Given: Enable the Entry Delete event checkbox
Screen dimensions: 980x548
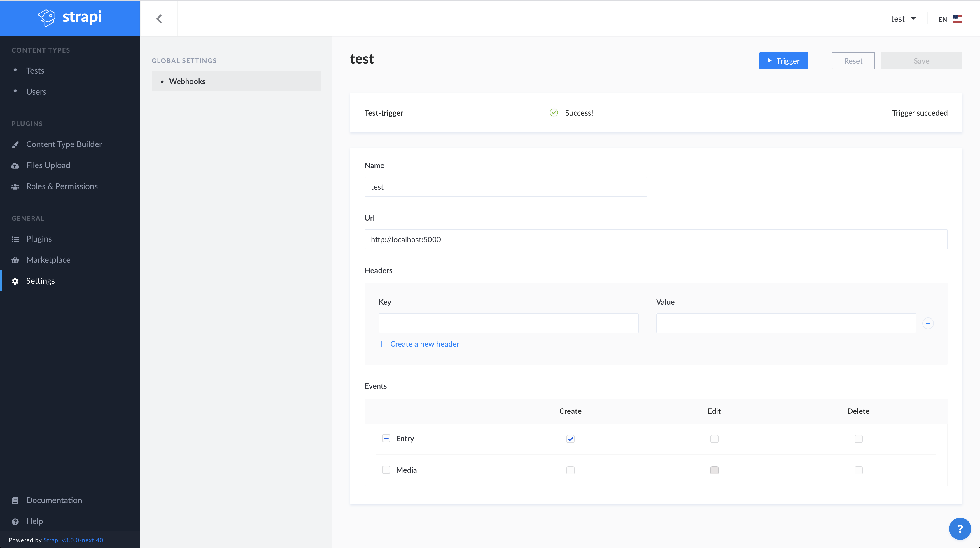Looking at the screenshot, I should [x=858, y=439].
